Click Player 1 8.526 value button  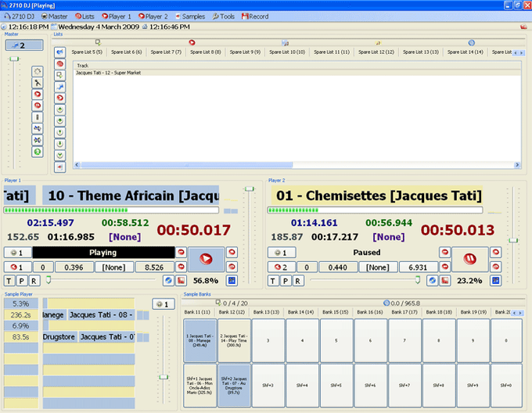pos(154,268)
